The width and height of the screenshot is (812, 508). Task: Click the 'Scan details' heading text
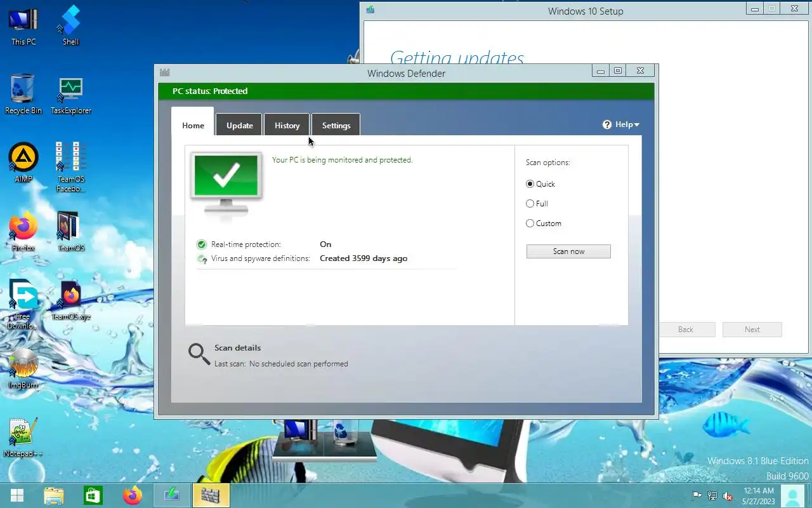[x=237, y=348]
